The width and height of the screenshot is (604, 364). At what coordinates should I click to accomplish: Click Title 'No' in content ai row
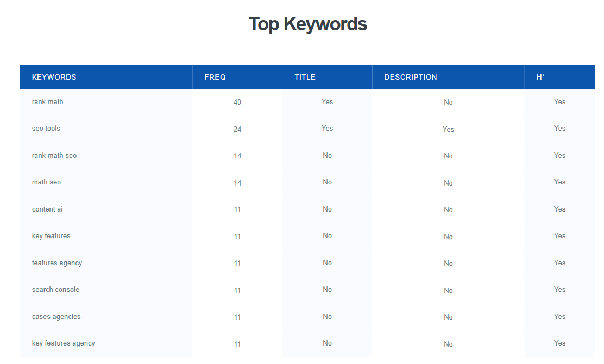pos(327,209)
